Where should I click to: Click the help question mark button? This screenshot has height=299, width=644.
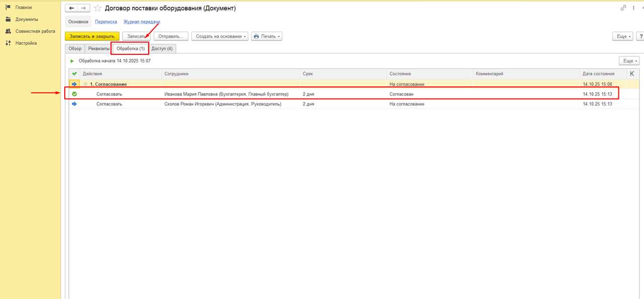point(640,36)
